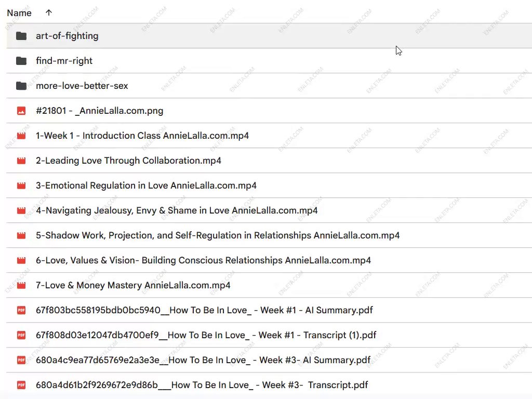
Task: Sort files by the Name column header
Action: (x=19, y=13)
